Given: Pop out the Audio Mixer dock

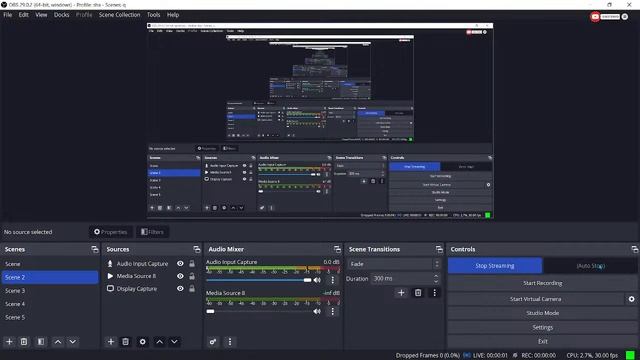Looking at the screenshot, I should pyautogui.click(x=337, y=249).
